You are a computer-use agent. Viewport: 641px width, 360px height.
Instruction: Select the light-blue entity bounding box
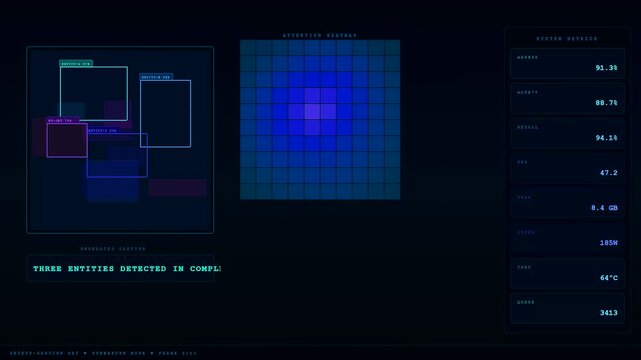coord(166,114)
